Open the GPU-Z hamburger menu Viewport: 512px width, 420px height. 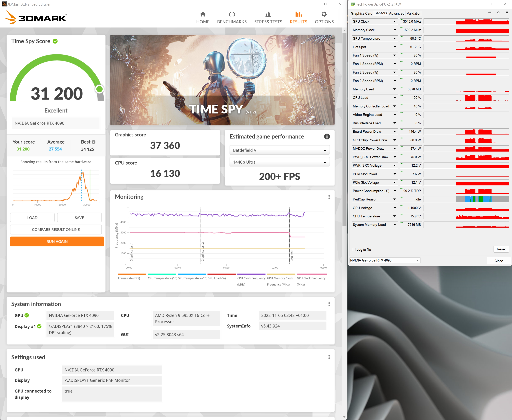pos(507,13)
